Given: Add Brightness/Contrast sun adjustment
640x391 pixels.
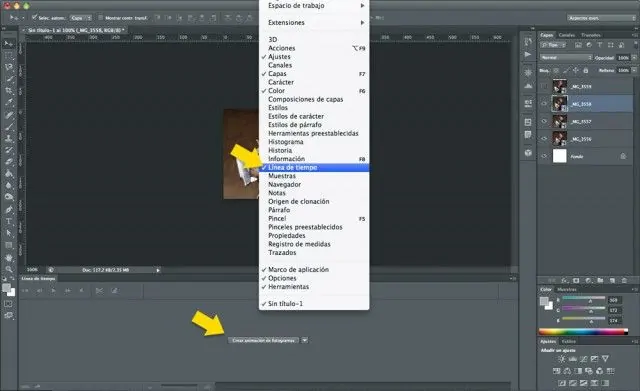Looking at the screenshot, I should [x=562, y=359].
